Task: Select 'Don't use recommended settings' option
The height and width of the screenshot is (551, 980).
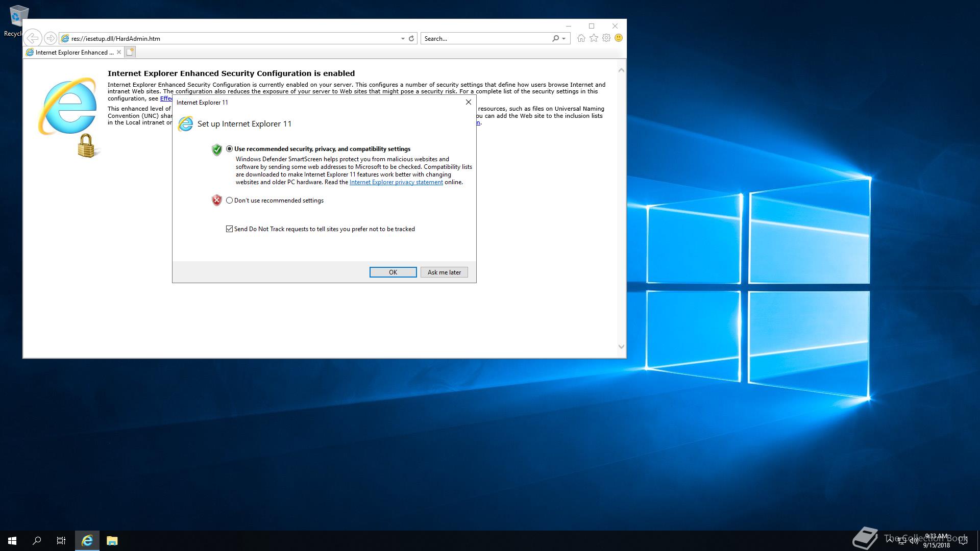Action: [230, 201]
